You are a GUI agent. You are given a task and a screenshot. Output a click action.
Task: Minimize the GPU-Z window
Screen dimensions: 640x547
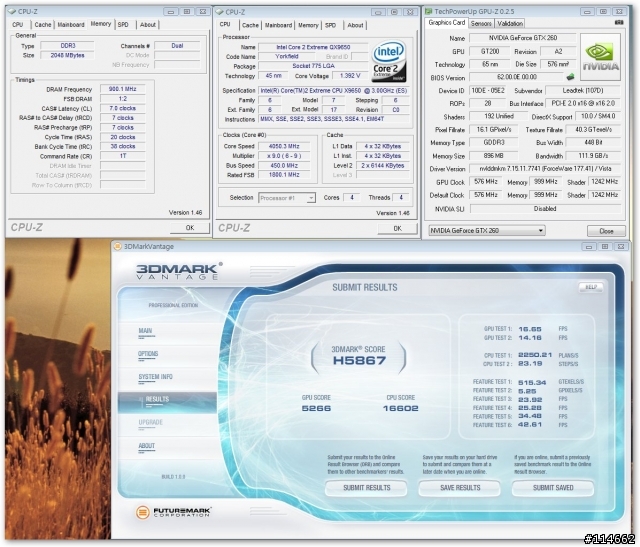(587, 12)
